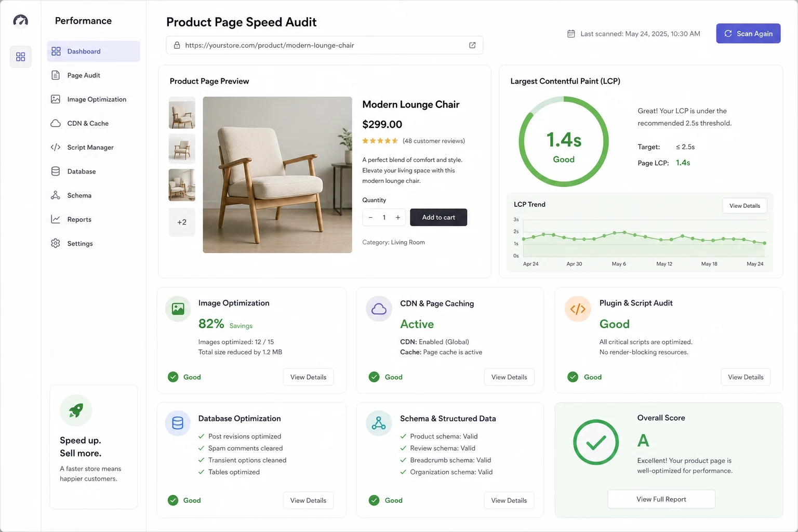Screen dimensions: 798x532
Task: Open Image Optimization in the sidebar menu
Action: (x=94, y=99)
